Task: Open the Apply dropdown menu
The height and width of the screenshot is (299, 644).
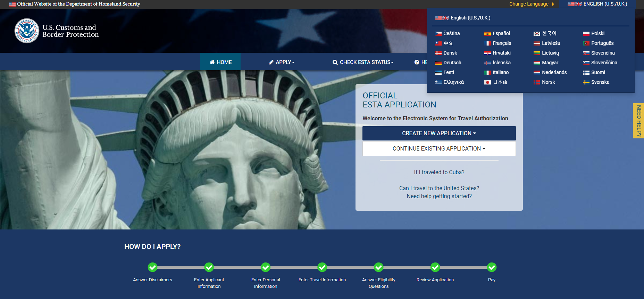Action: point(282,62)
